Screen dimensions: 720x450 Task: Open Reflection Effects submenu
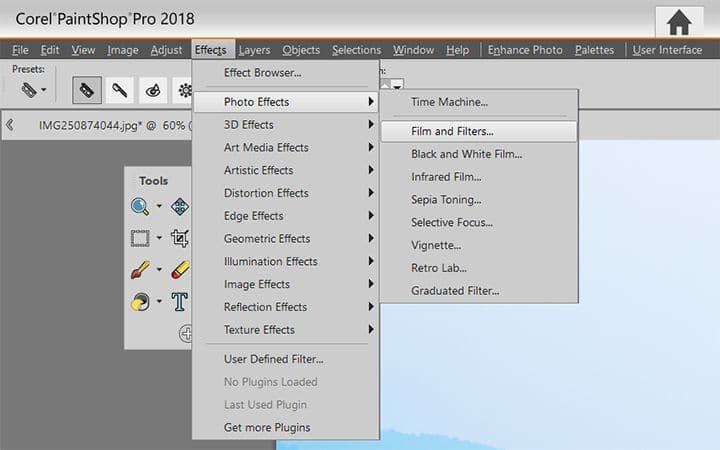[285, 307]
